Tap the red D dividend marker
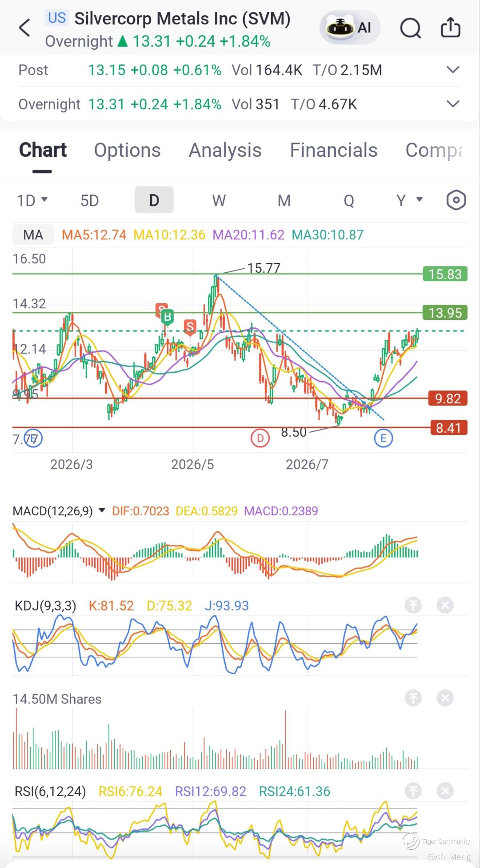Image resolution: width=480 pixels, height=868 pixels. tap(260, 438)
